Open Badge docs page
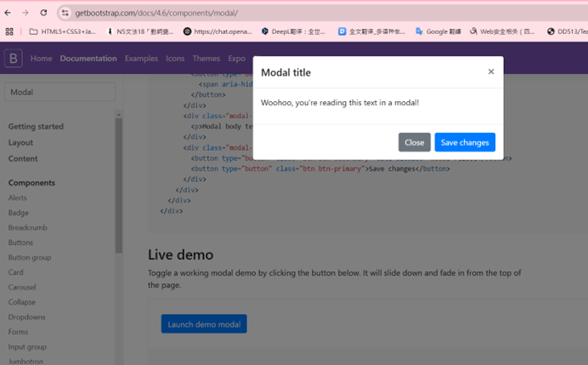 pyautogui.click(x=19, y=213)
